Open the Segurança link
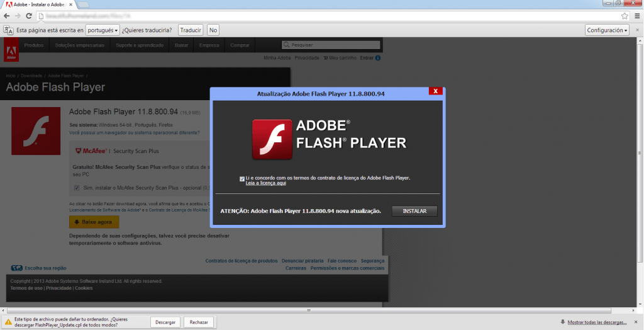Viewport: 644px width, 330px height. coord(372,261)
